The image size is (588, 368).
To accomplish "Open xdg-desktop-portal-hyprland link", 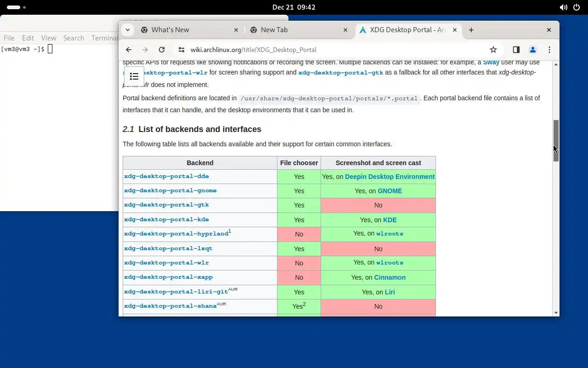I will [x=176, y=234].
